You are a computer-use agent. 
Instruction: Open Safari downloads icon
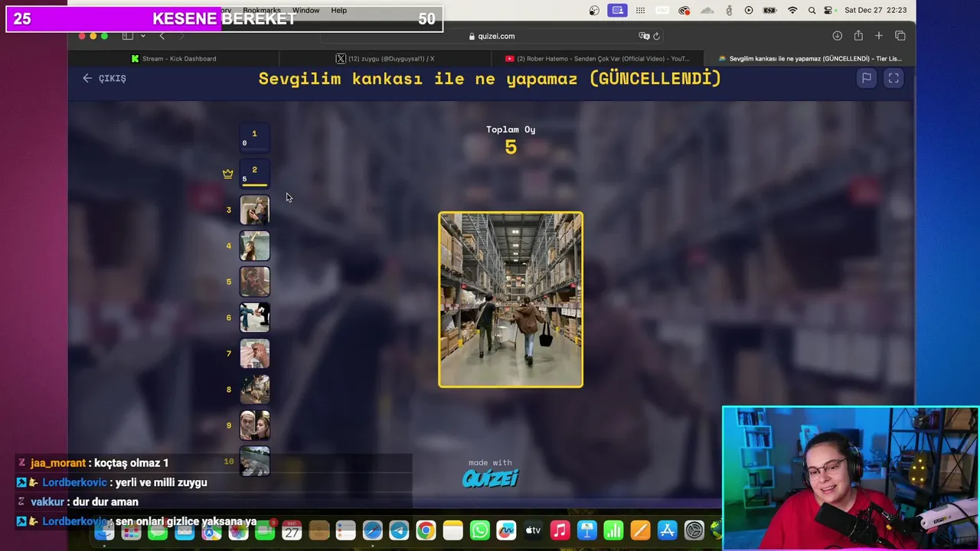click(837, 36)
